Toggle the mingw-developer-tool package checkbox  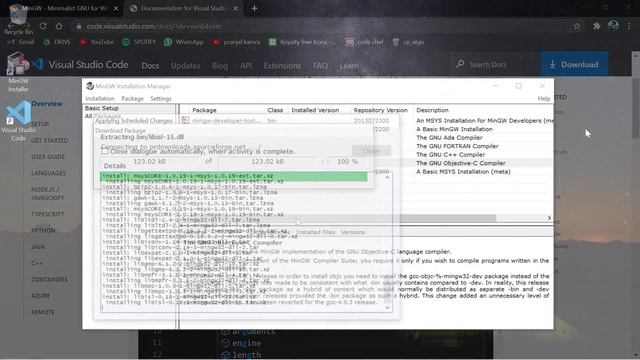pos(185,120)
